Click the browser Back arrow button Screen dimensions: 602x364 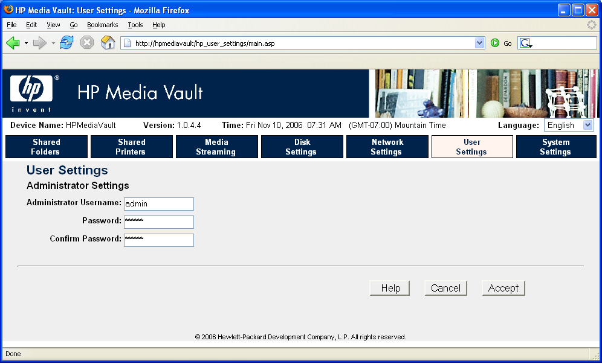(x=13, y=43)
